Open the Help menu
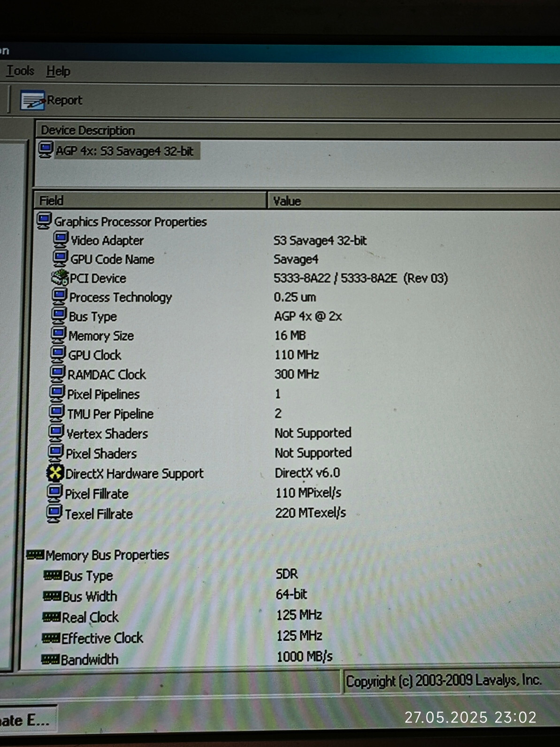Viewport: 560px width, 747px height. 58,71
